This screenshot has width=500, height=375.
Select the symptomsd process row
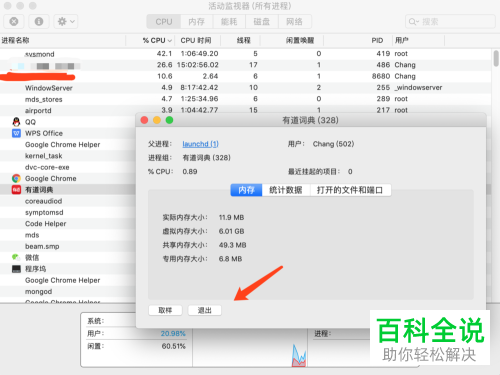pos(68,212)
